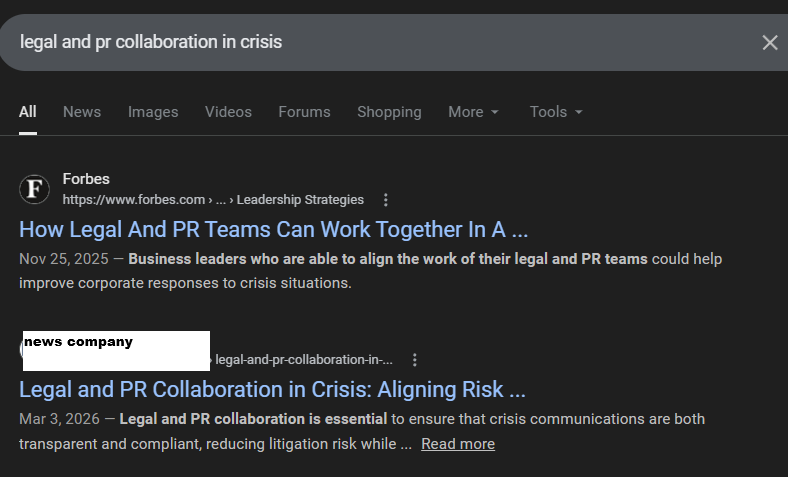Image resolution: width=788 pixels, height=477 pixels.
Task: Open the Tools dropdown
Action: point(556,112)
